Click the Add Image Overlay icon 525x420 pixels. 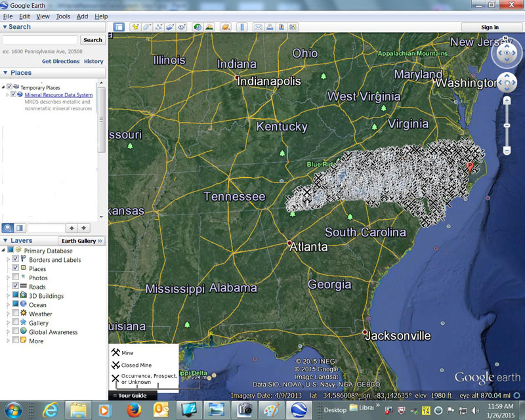pyautogui.click(x=170, y=27)
